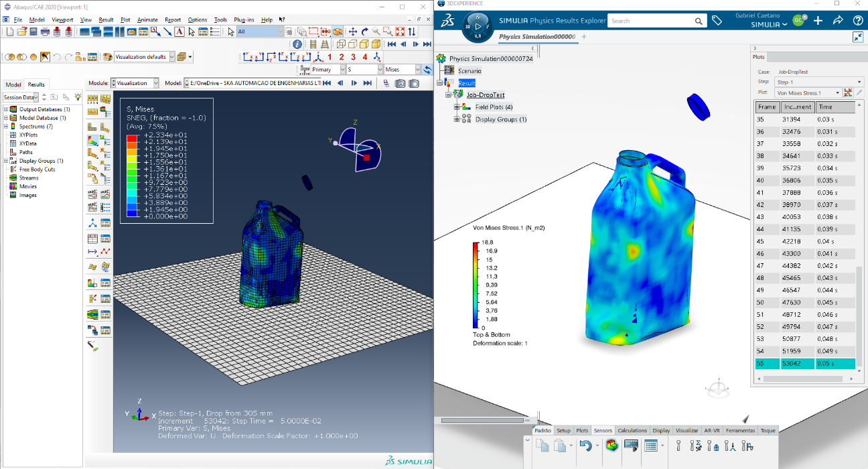Click the Print icon in Abaqus toolbar
This screenshot has height=469, width=868.
pos(45,31)
